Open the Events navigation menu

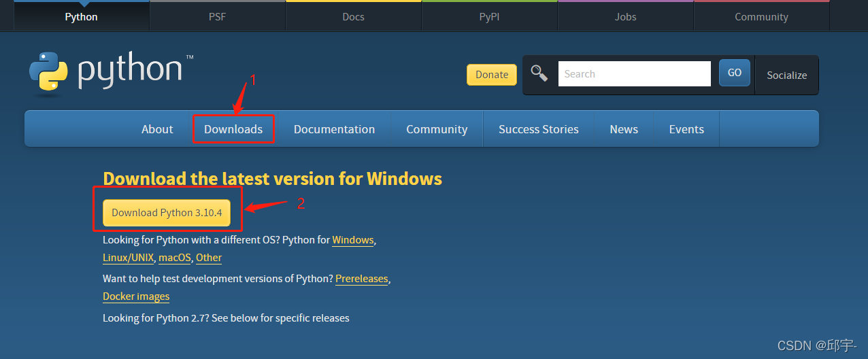(686, 129)
